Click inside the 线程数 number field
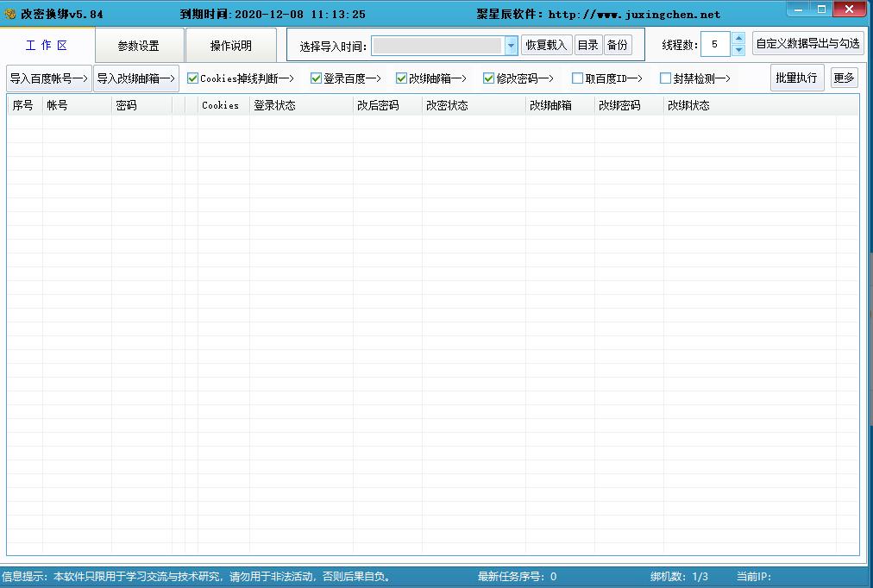 [x=715, y=44]
